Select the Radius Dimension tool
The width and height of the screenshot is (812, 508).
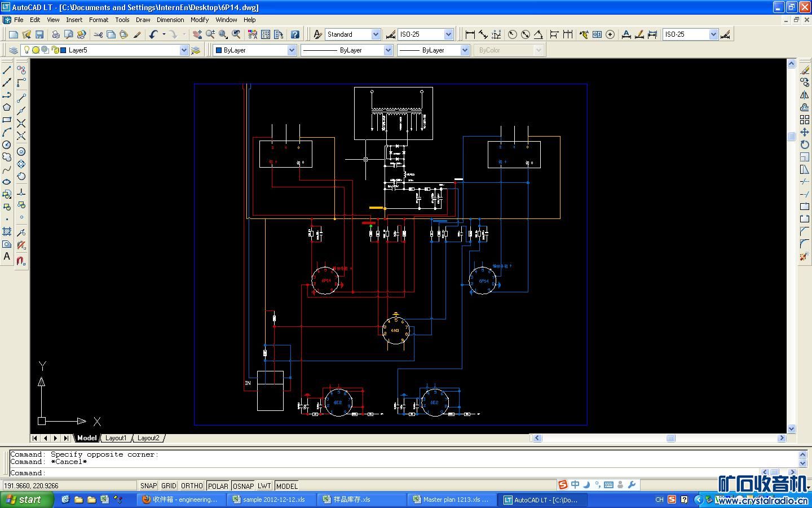coord(513,34)
